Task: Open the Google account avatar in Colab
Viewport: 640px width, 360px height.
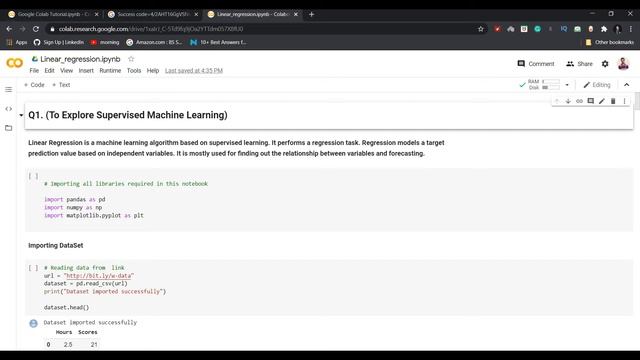Action: (x=623, y=64)
